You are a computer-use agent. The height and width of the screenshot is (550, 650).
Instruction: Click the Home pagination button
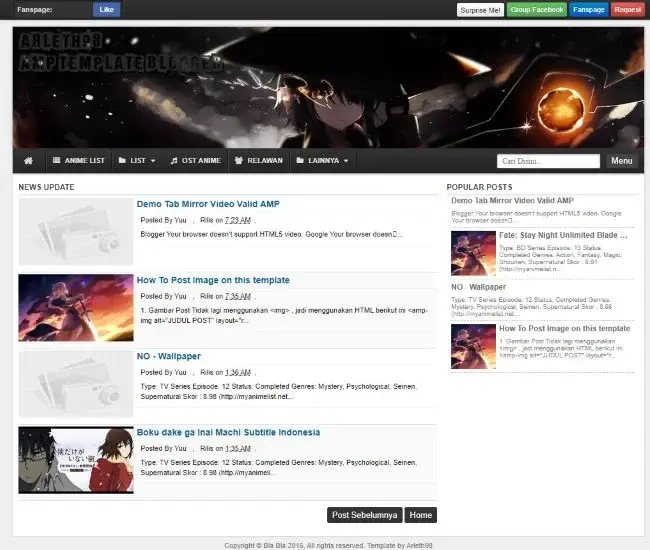[421, 515]
